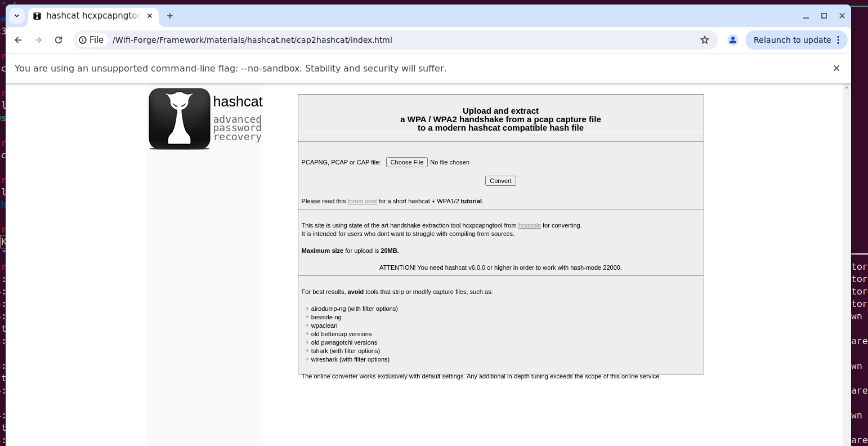Click the 'wpaclean' list item
This screenshot has width=868, height=446.
(324, 325)
